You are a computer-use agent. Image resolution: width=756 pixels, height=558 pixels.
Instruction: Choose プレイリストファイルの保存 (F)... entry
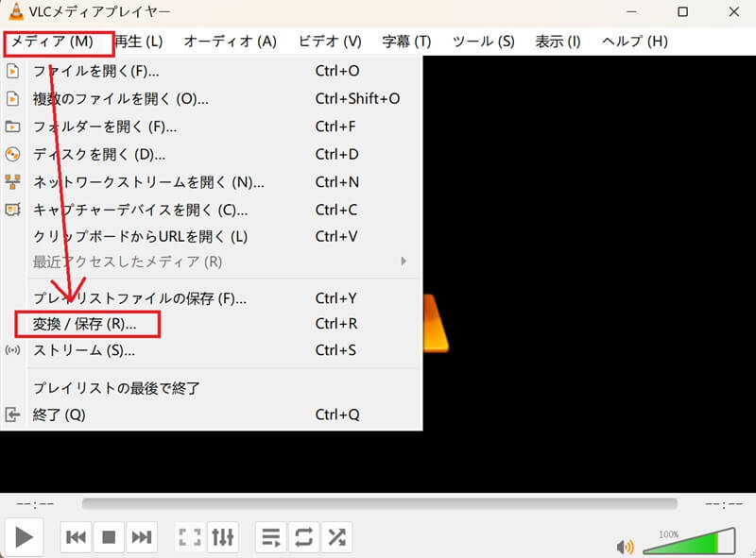tap(211, 298)
